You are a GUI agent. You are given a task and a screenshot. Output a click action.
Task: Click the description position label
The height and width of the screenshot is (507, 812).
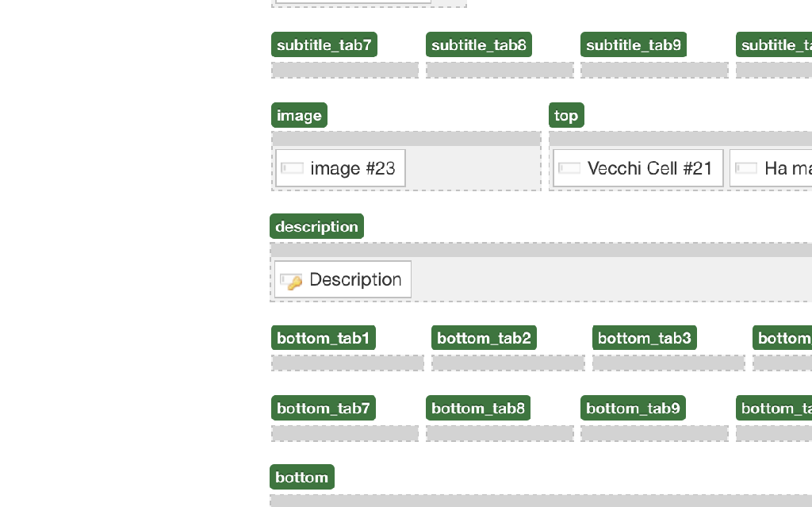tap(317, 226)
